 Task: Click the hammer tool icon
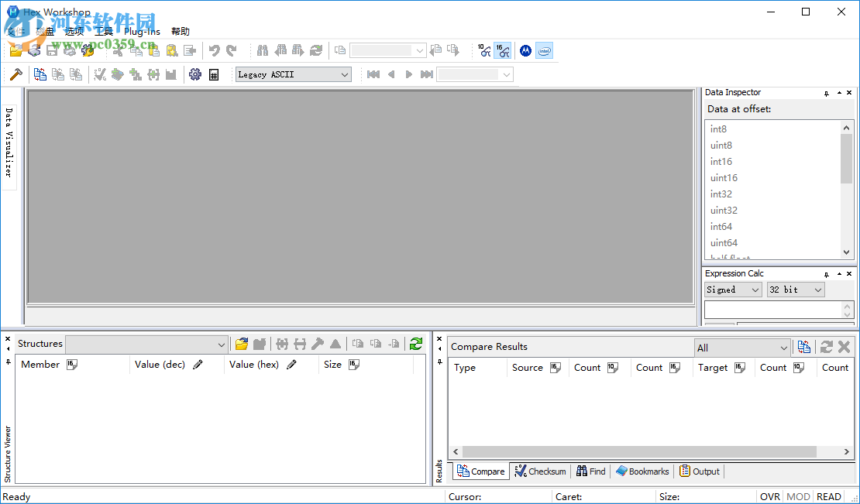15,74
